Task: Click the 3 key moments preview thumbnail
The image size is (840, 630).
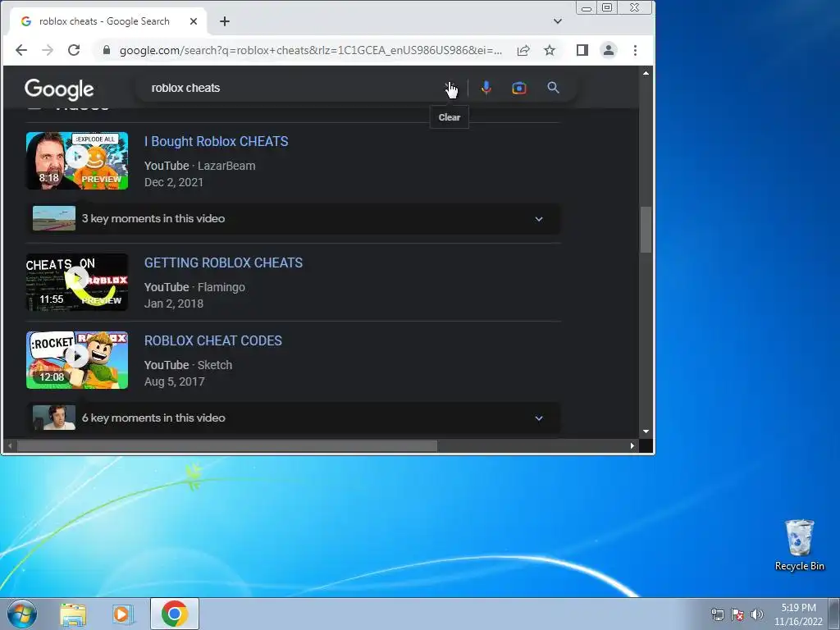Action: (54, 218)
